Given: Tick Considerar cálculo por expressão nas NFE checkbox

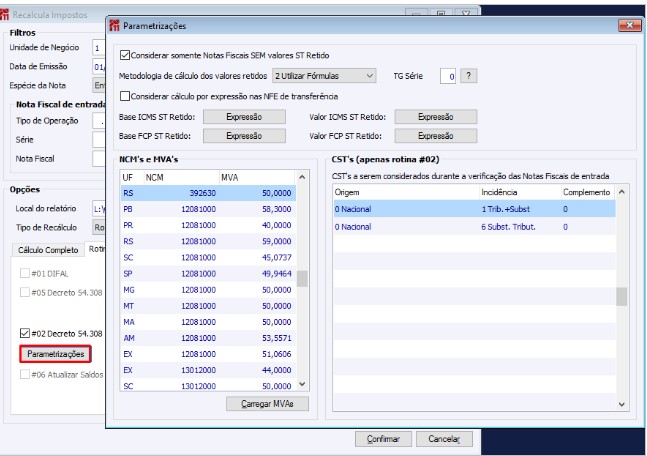Looking at the screenshot, I should (125, 96).
